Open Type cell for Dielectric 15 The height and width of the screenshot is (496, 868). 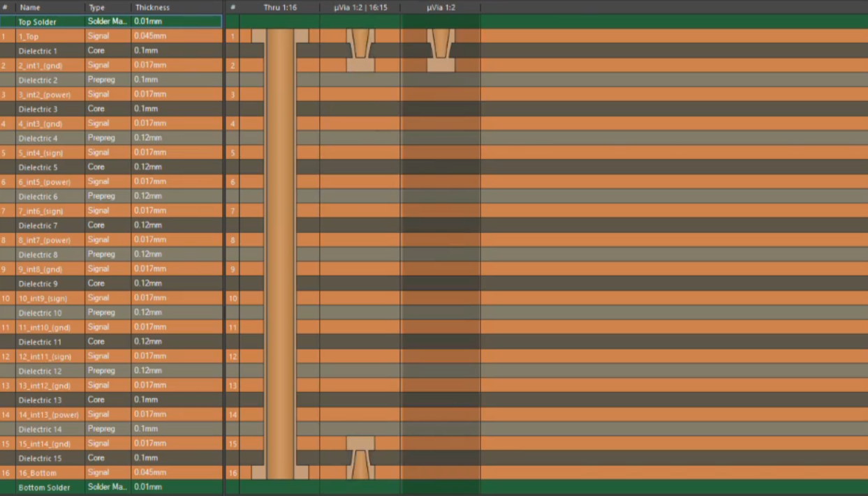[x=96, y=458]
